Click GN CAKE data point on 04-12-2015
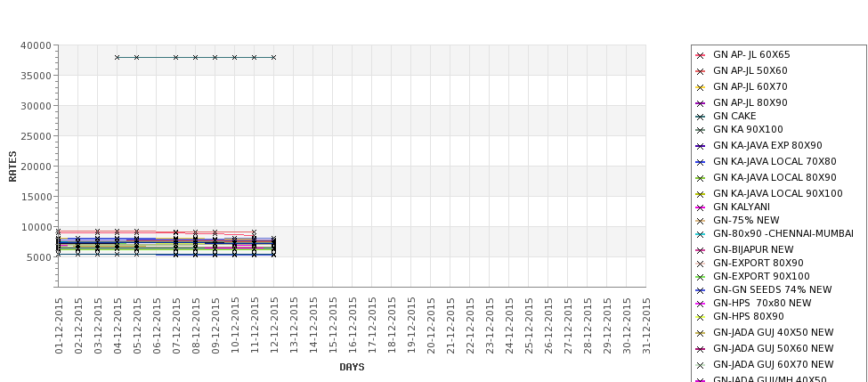 pos(117,58)
